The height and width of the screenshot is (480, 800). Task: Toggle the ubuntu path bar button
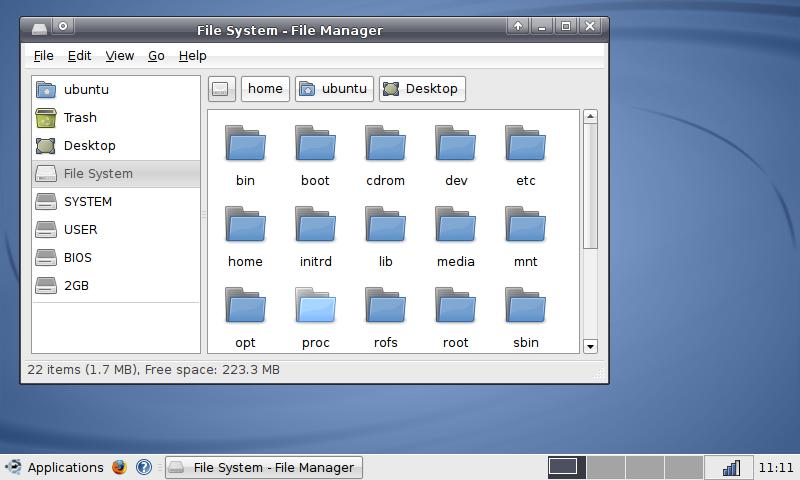point(334,89)
